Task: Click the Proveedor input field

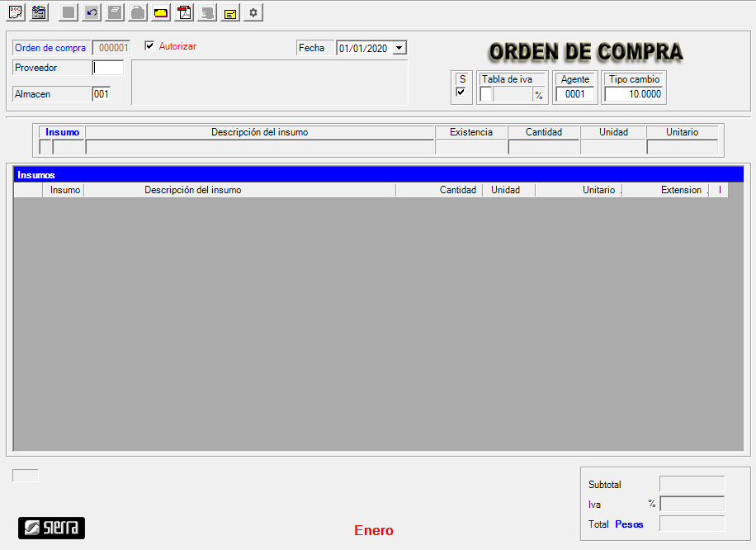Action: point(108,68)
